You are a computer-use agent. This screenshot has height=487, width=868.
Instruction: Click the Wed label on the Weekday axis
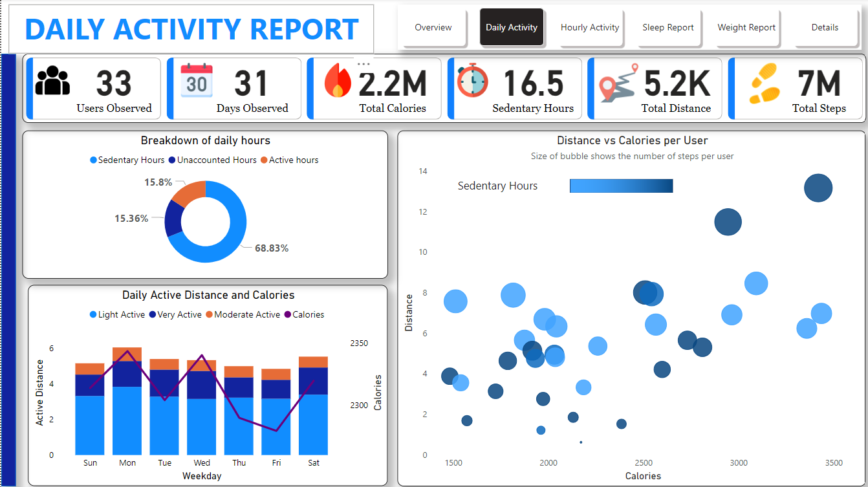[202, 462]
